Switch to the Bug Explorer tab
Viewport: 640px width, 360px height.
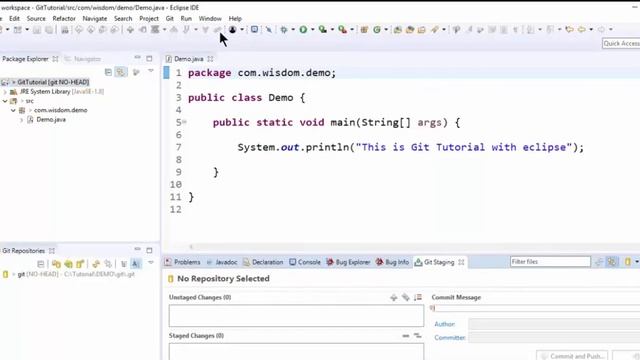pyautogui.click(x=348, y=262)
